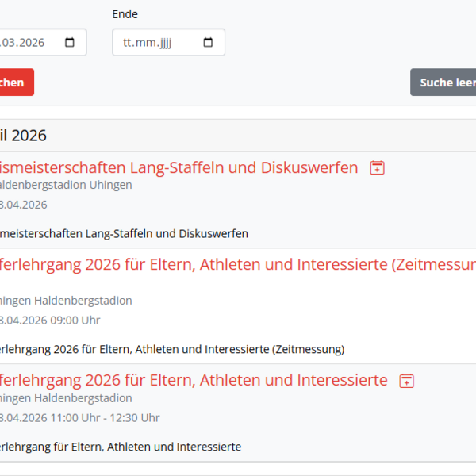Add Lang-Staffeln und Diskuswerfen event to calendar
Image resolution: width=476 pixels, height=476 pixels.
[x=378, y=167]
